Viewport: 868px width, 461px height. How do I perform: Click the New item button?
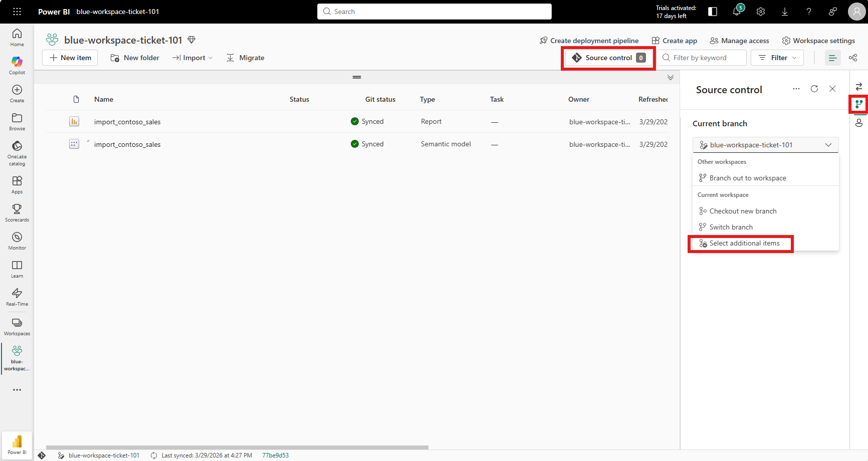click(70, 58)
